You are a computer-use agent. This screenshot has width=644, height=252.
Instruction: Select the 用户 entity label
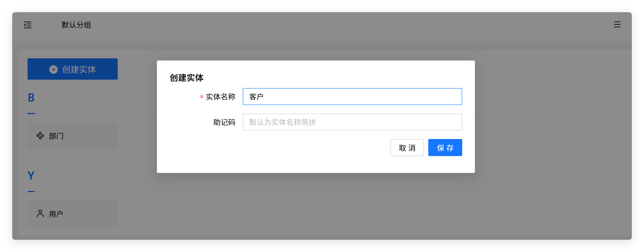[x=56, y=214]
